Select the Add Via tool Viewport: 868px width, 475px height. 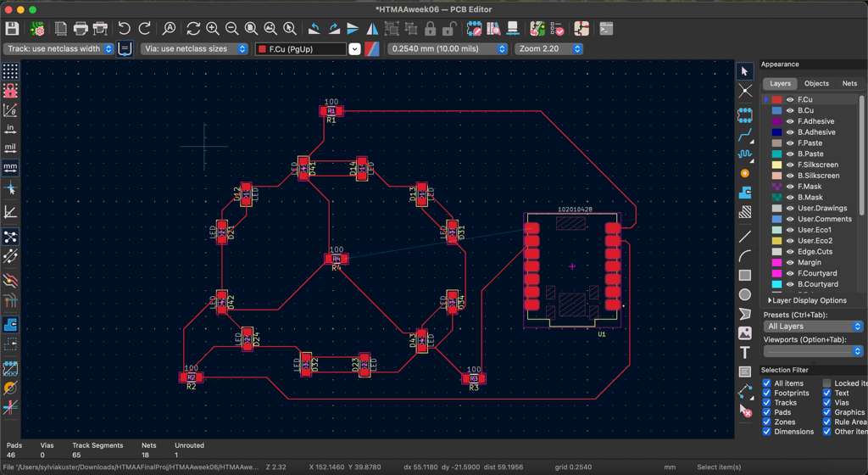[745, 173]
